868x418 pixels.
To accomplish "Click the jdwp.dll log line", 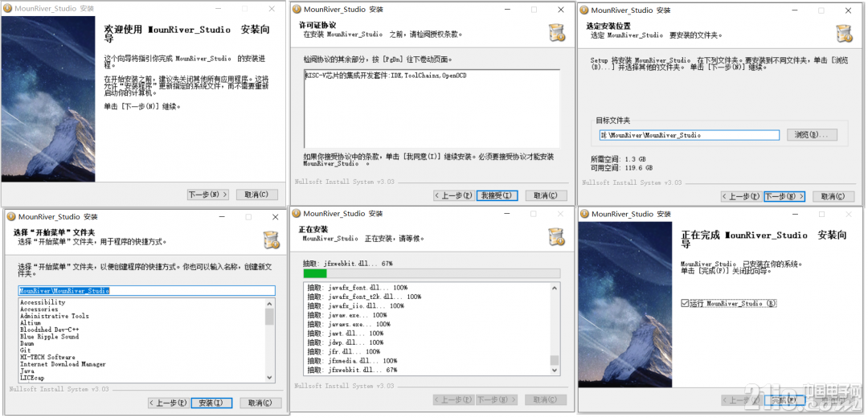I will click(346, 342).
